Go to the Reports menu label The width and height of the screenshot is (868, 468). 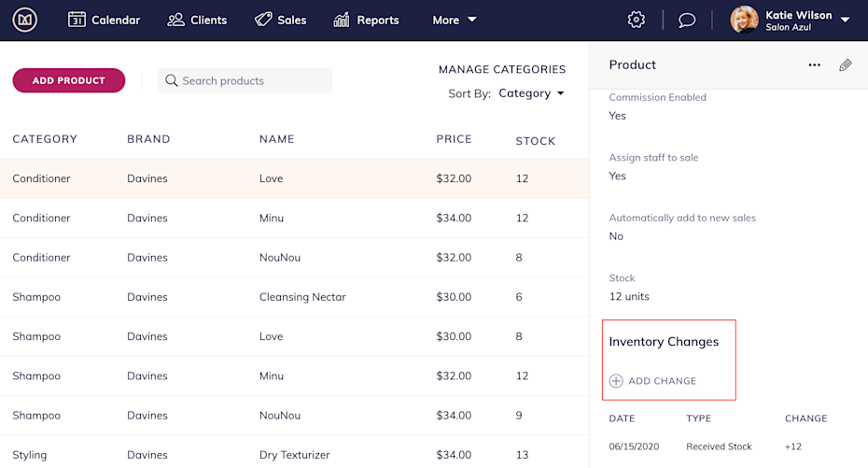point(378,20)
